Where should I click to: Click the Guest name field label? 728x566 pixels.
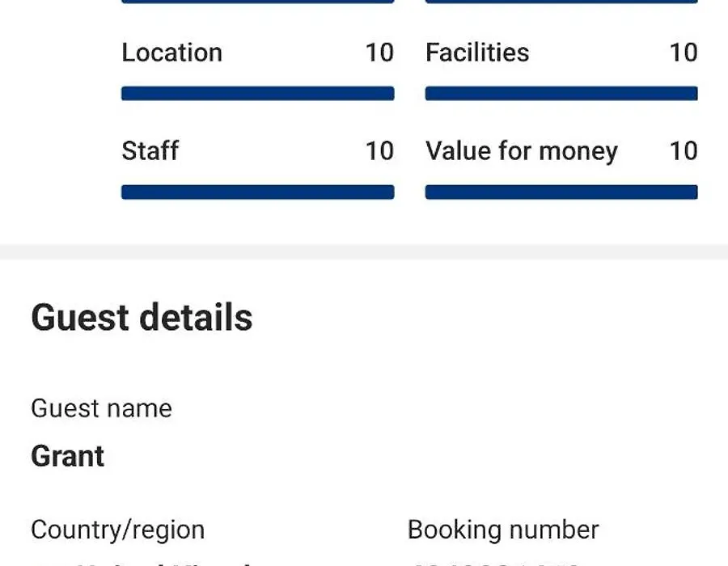pos(101,408)
